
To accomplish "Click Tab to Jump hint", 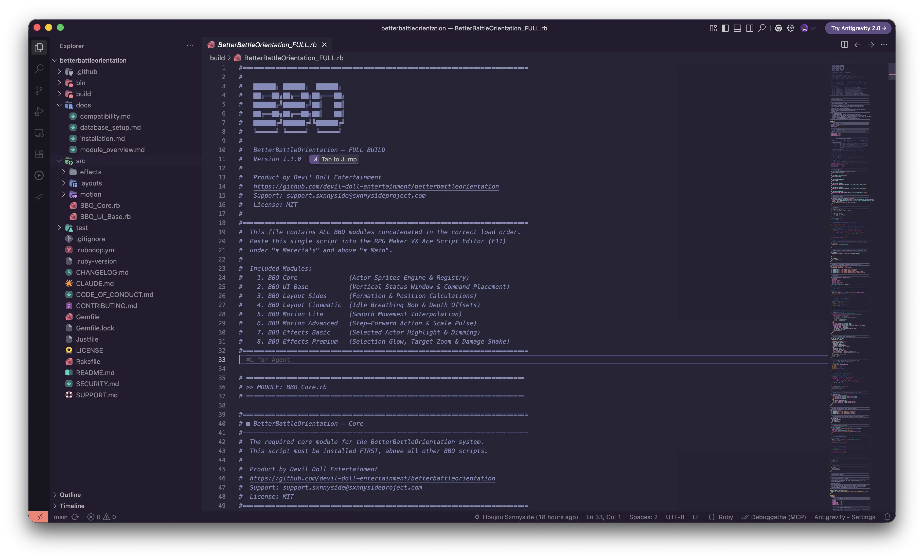I will pos(334,159).
